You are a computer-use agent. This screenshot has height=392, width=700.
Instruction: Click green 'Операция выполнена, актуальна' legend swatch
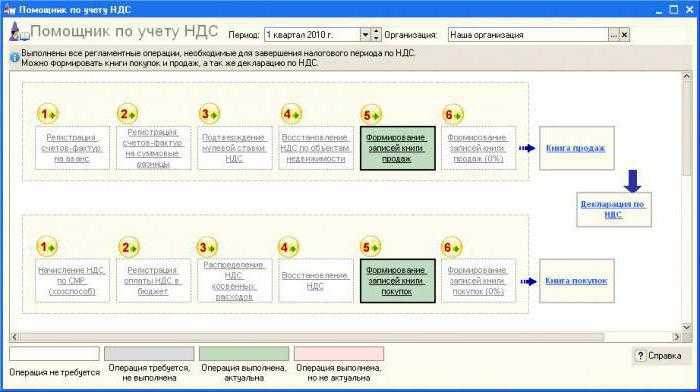(x=244, y=354)
